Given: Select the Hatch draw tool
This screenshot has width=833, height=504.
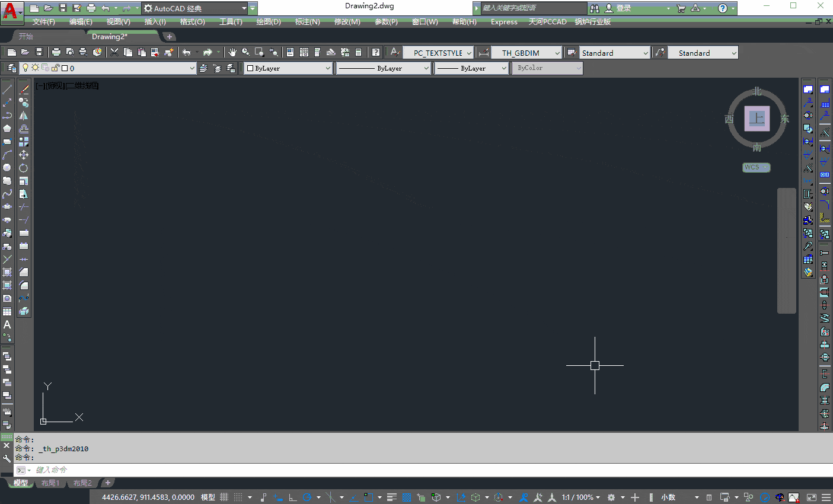Looking at the screenshot, I should [7, 272].
